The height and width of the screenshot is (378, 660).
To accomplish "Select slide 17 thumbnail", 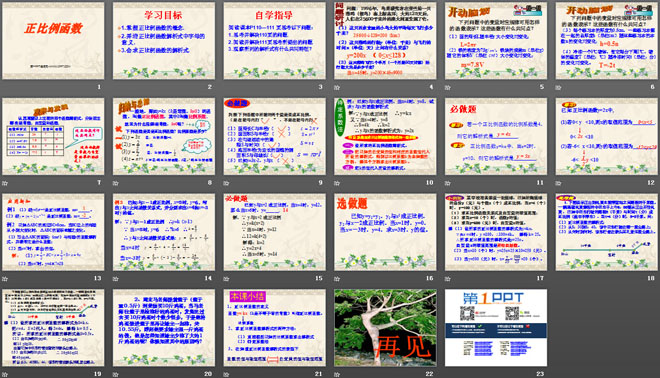I will [496, 232].
